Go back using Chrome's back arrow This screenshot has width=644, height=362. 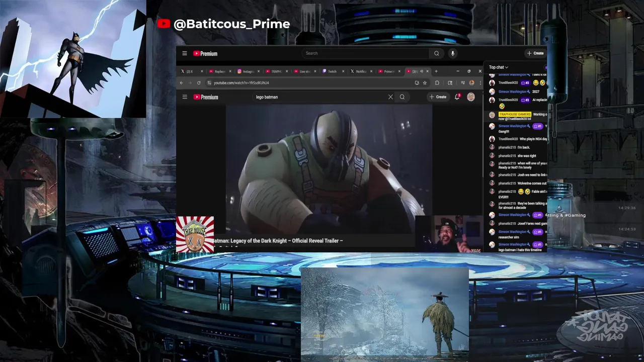click(x=181, y=83)
